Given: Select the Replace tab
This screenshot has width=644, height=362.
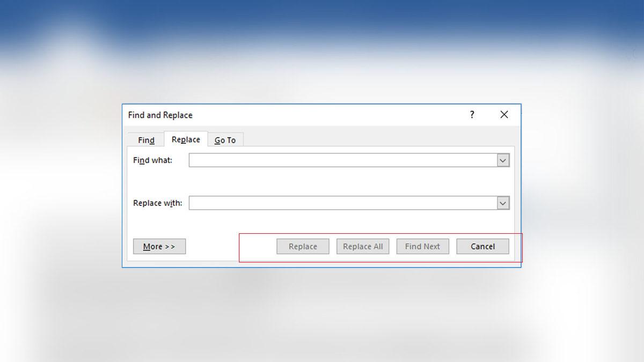Looking at the screenshot, I should [x=186, y=139].
